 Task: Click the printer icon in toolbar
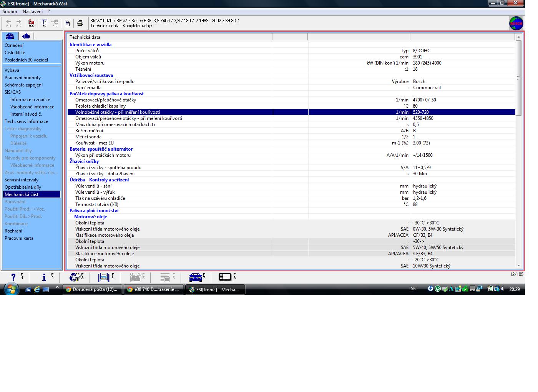[x=80, y=23]
